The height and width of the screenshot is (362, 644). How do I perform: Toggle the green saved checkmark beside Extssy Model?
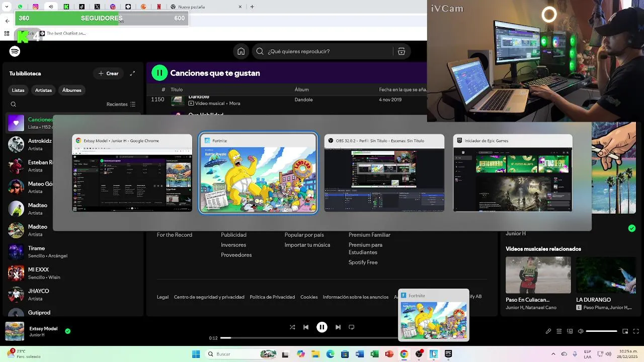coord(68,331)
